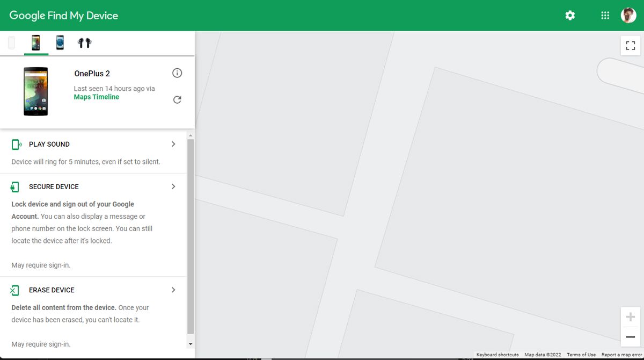The image size is (644, 360).
Task: Expand the Secure Device chevron
Action: coord(173,186)
